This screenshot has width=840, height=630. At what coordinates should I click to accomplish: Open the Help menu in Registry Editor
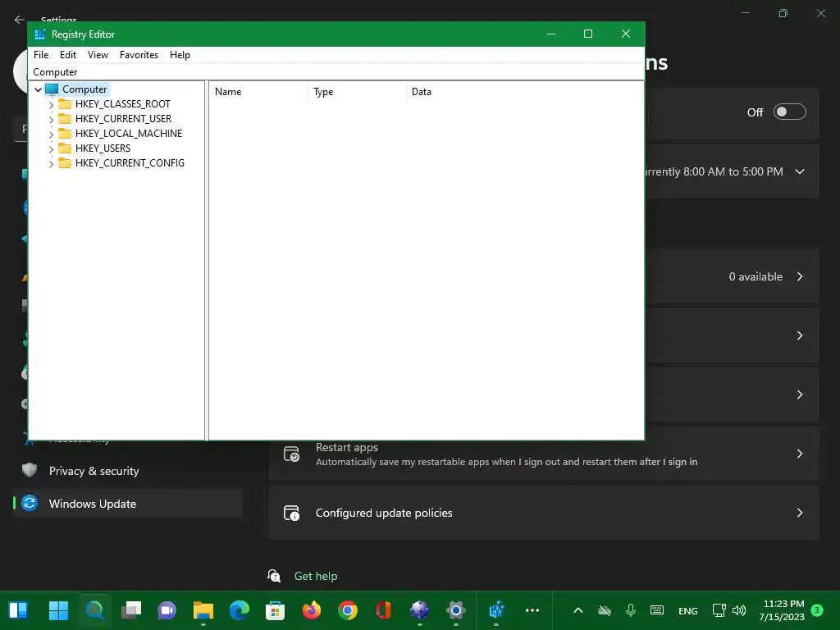click(x=180, y=55)
